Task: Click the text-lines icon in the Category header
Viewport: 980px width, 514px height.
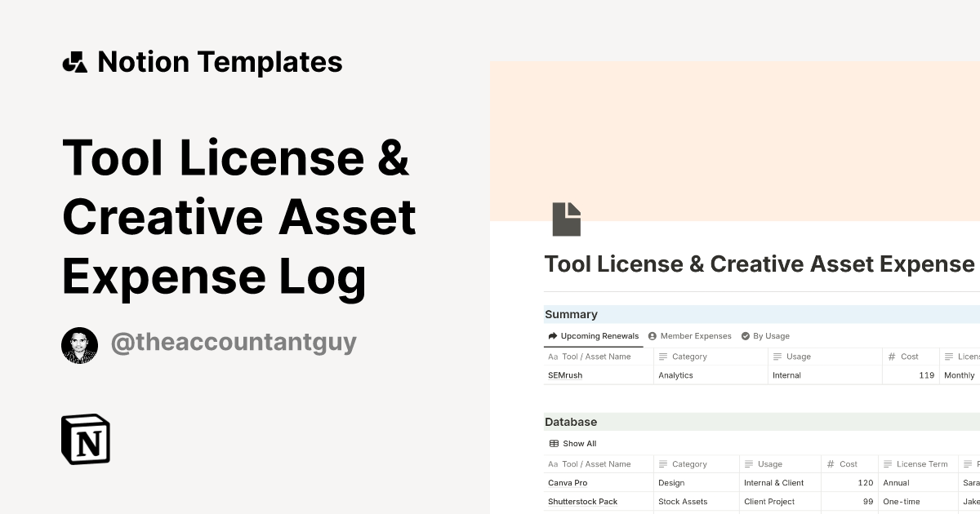Action: [664, 357]
